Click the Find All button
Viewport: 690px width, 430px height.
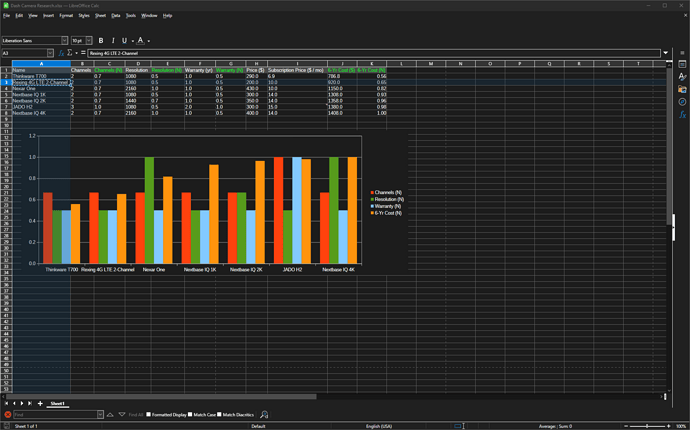(136, 415)
